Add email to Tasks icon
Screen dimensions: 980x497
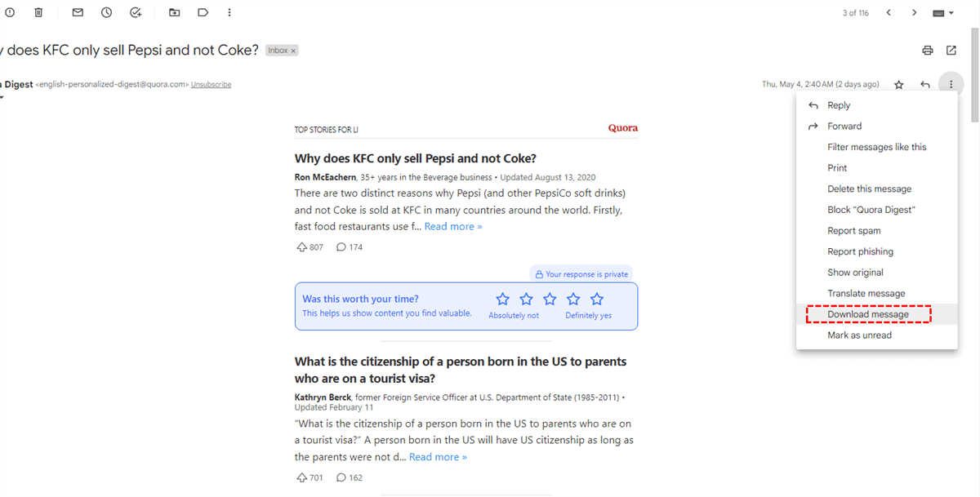[136, 12]
